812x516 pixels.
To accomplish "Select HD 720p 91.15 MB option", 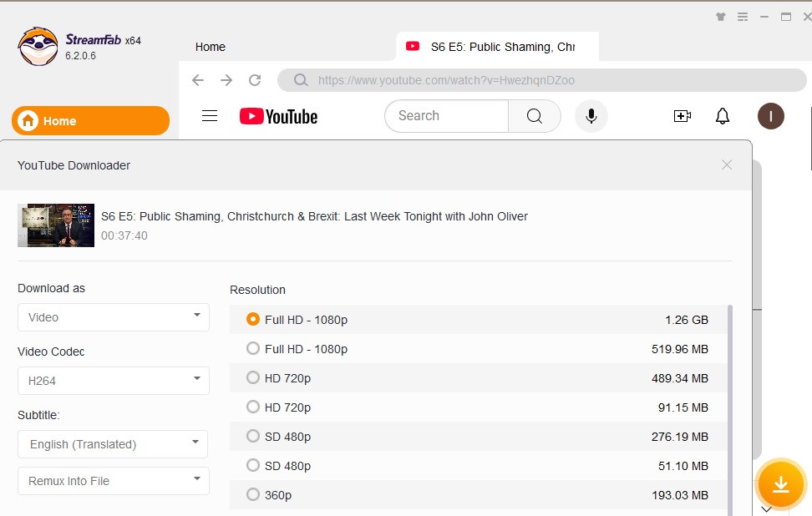I will [x=478, y=407].
